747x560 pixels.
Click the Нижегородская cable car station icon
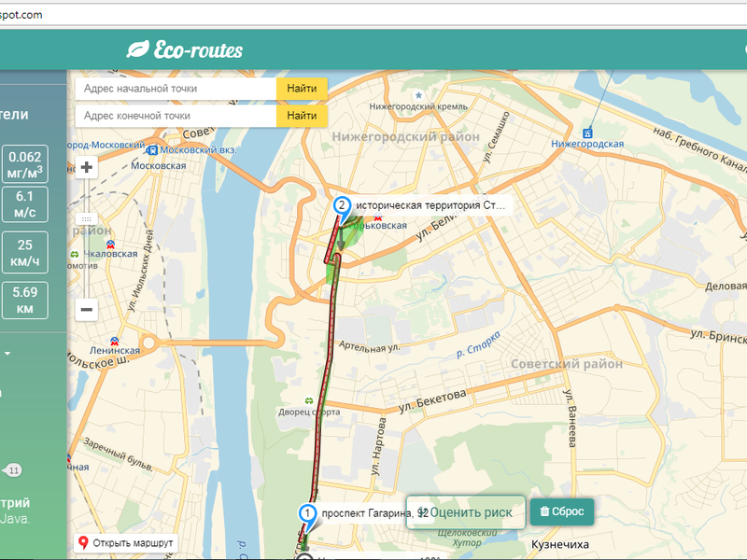pyautogui.click(x=587, y=133)
